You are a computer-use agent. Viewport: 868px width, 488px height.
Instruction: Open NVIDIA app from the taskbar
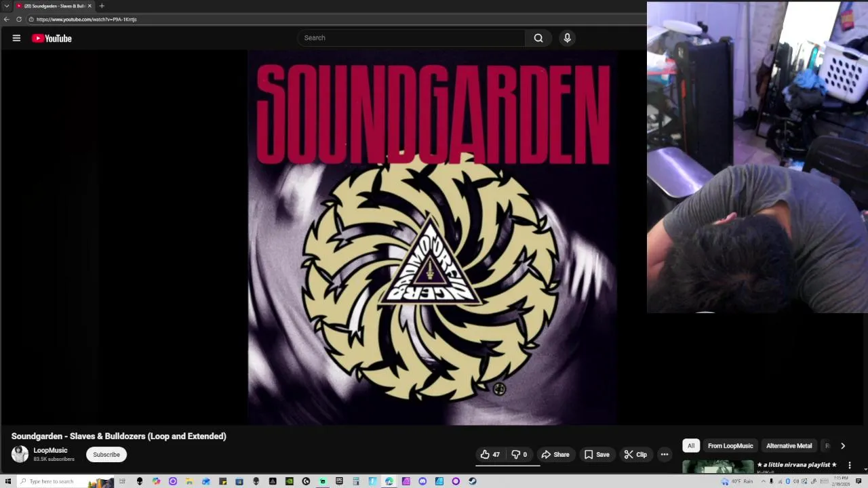[x=290, y=481]
